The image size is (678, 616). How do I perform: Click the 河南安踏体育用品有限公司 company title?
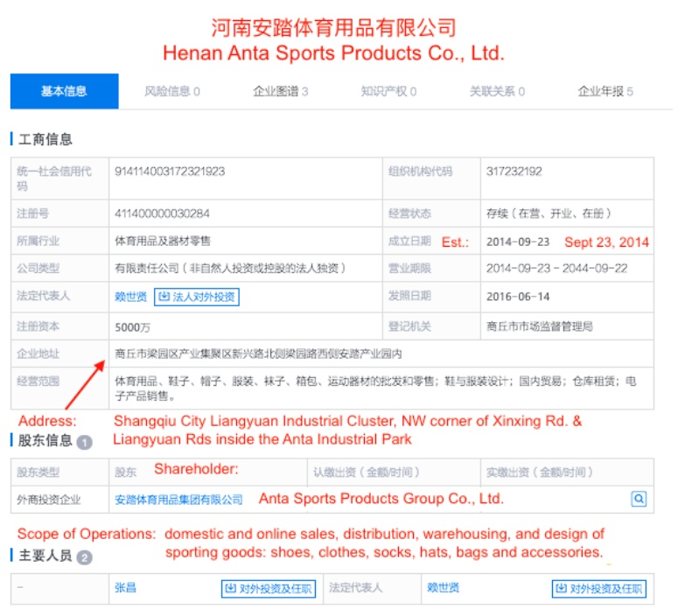point(333,27)
